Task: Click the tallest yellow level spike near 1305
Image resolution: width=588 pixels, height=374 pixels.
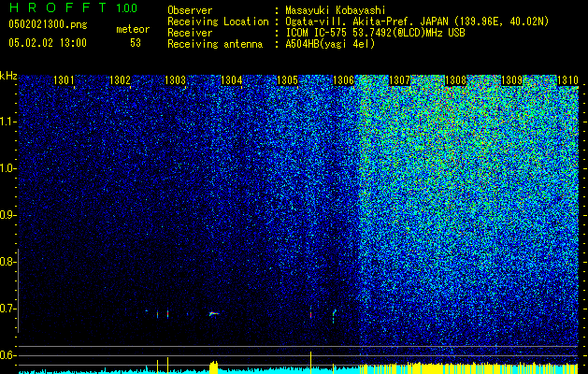Action: 311,363
